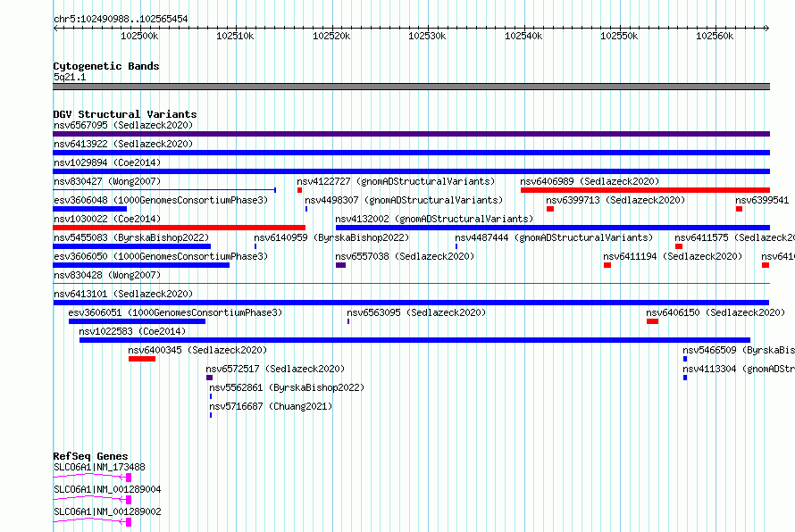Click the 102560k ruler tick label
The width and height of the screenshot is (795, 532).
click(x=715, y=36)
